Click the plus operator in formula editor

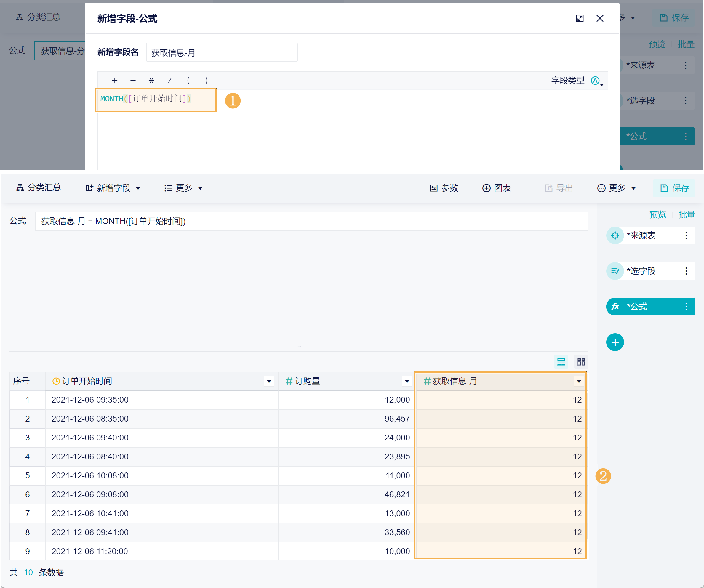115,81
